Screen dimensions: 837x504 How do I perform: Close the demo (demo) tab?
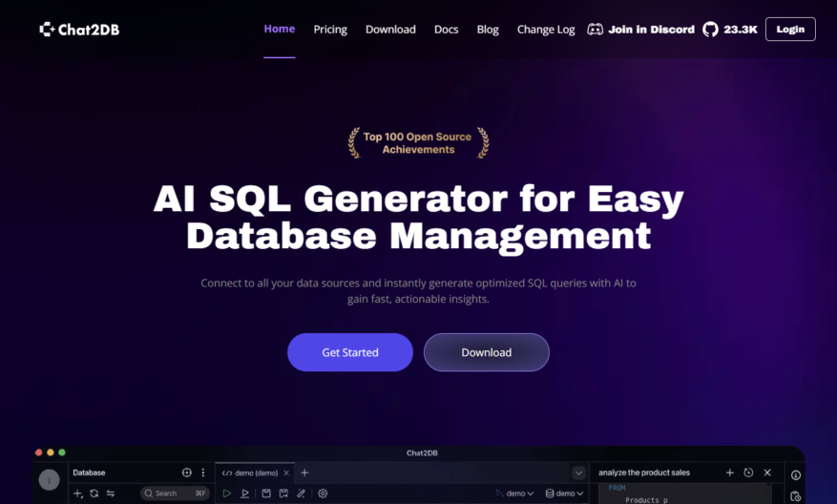286,473
